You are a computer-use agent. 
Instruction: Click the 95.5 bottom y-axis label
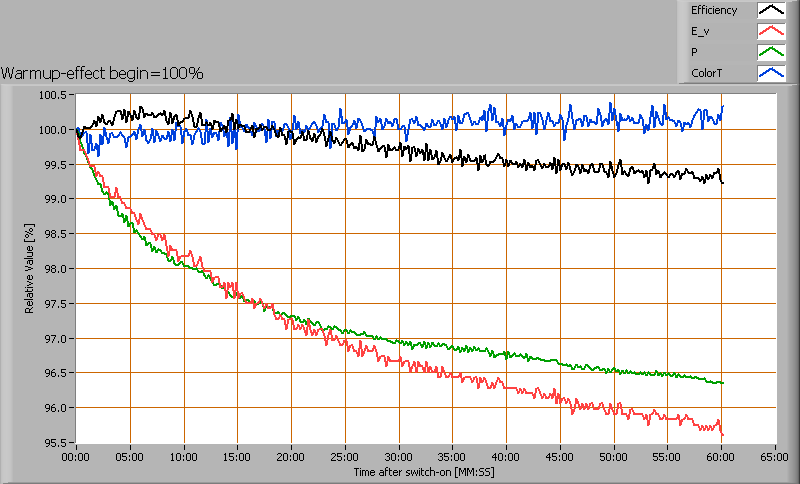coord(57,443)
